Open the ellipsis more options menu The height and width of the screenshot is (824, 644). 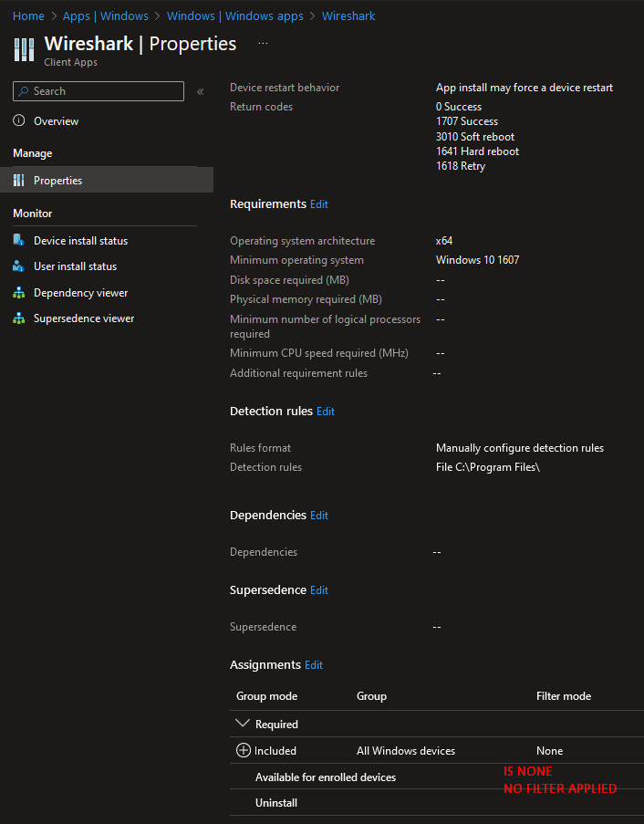[x=264, y=43]
